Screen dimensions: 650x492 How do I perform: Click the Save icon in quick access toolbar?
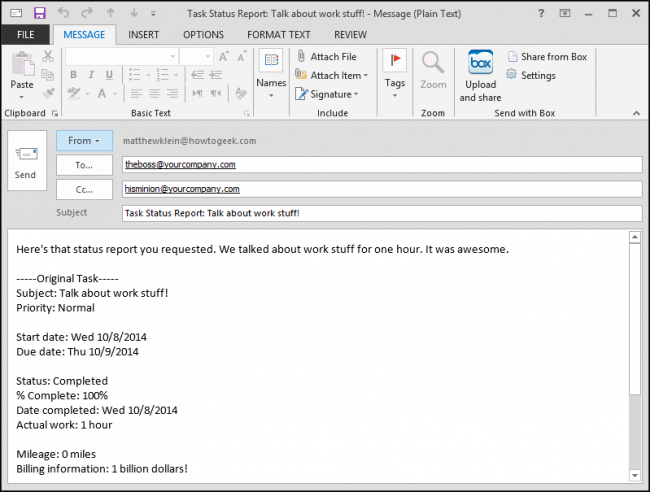pos(39,13)
